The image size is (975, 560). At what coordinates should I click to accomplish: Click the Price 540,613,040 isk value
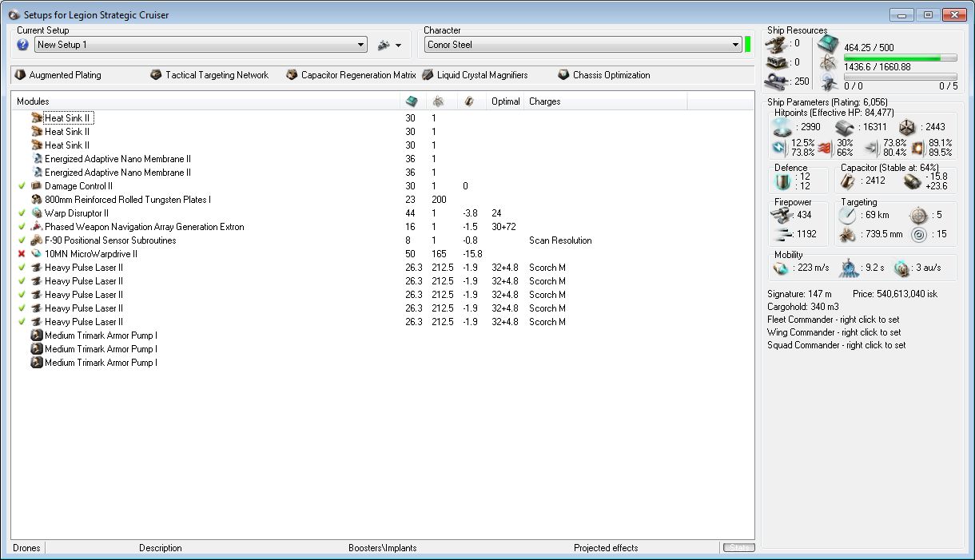(x=895, y=294)
